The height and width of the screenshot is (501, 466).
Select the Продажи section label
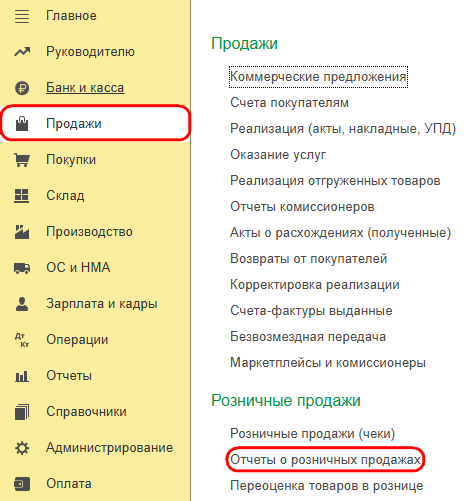point(74,124)
